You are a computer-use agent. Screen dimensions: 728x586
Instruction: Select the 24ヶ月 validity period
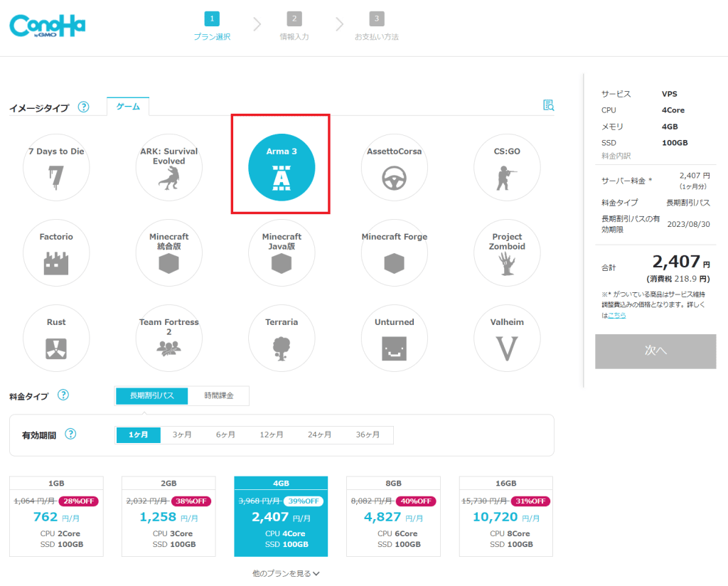[319, 435]
